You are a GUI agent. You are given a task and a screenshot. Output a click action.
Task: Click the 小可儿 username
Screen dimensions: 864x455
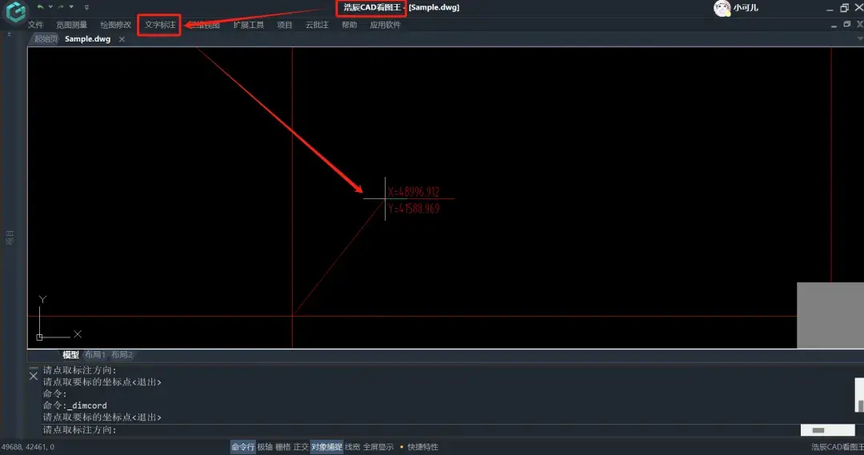pyautogui.click(x=746, y=8)
